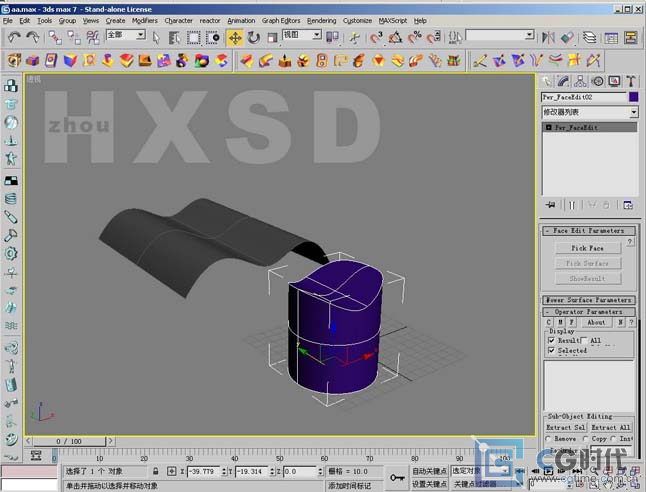
Task: Toggle Pwr_FaceEdit modifier expand box in stack
Action: coord(548,127)
